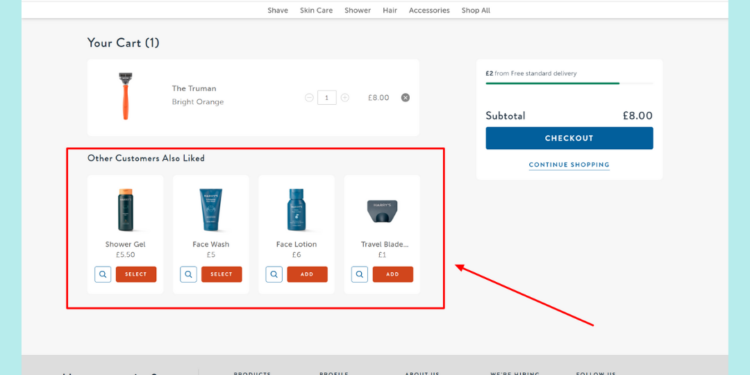The width and height of the screenshot is (750, 375).
Task: Quick view the Shower Gel with magnifier
Action: click(103, 275)
